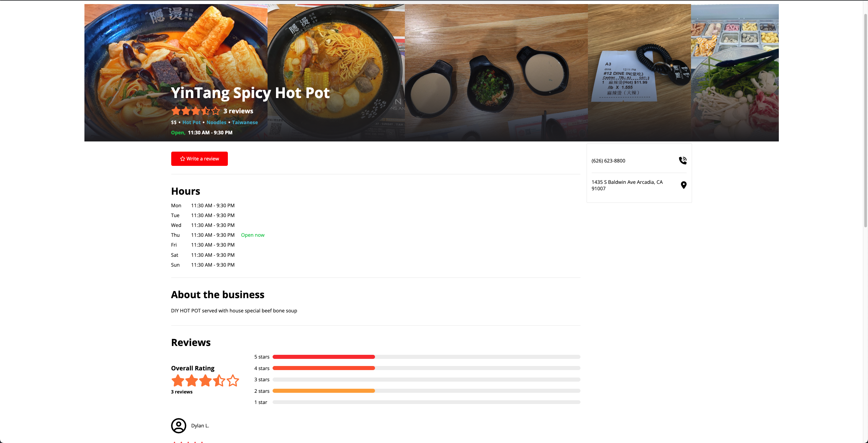The height and width of the screenshot is (443, 868).
Task: Open the Hot Pot category tab
Action: click(x=191, y=122)
